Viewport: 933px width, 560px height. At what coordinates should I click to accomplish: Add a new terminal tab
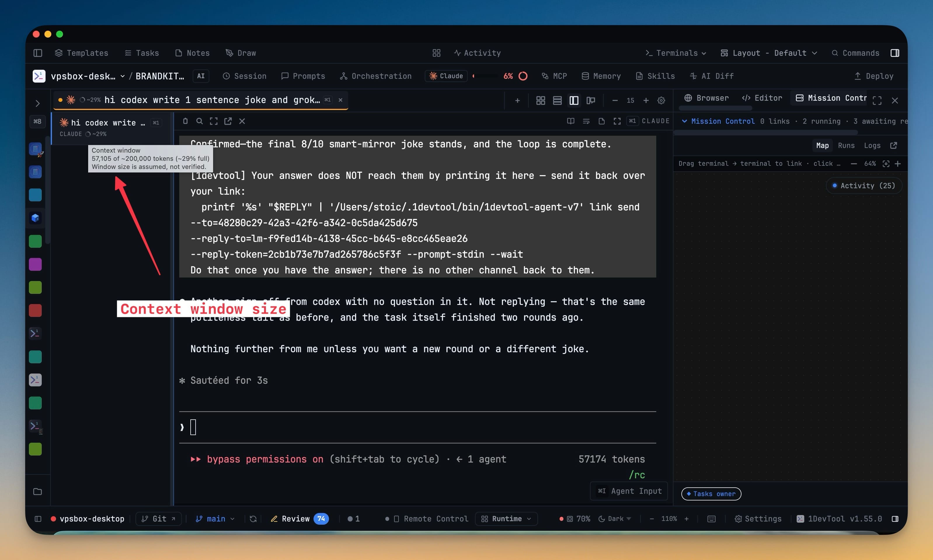[518, 100]
